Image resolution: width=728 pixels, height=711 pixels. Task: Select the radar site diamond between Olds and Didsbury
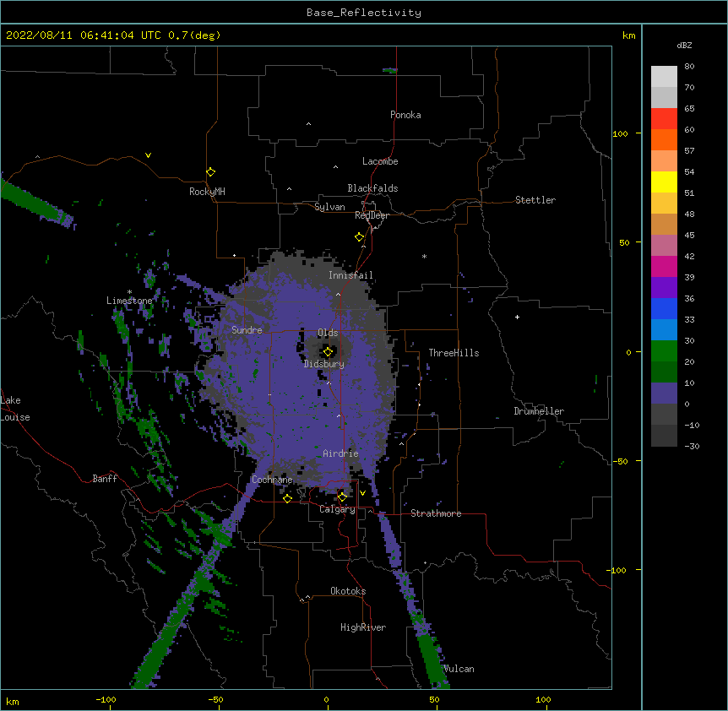click(x=328, y=352)
